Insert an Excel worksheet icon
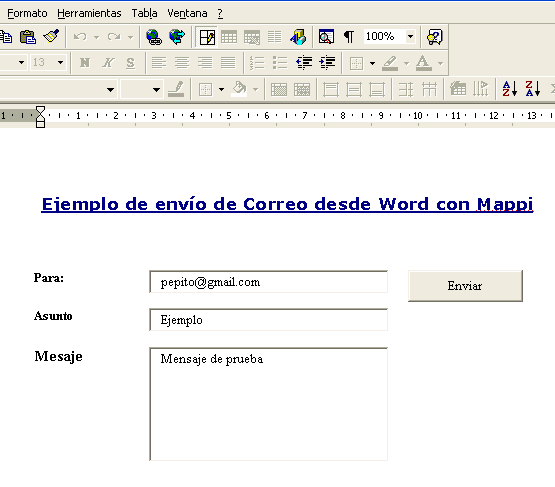This screenshot has width=555, height=487. tap(252, 37)
